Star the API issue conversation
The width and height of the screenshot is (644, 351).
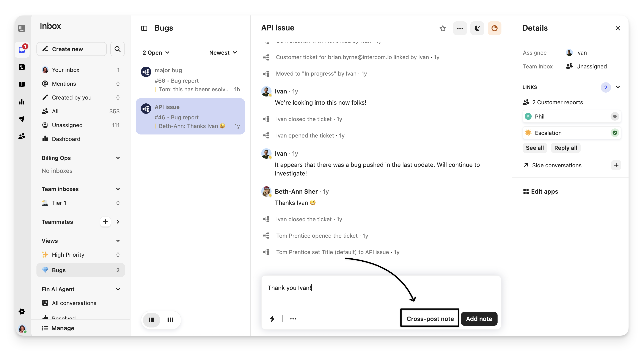[x=443, y=28]
